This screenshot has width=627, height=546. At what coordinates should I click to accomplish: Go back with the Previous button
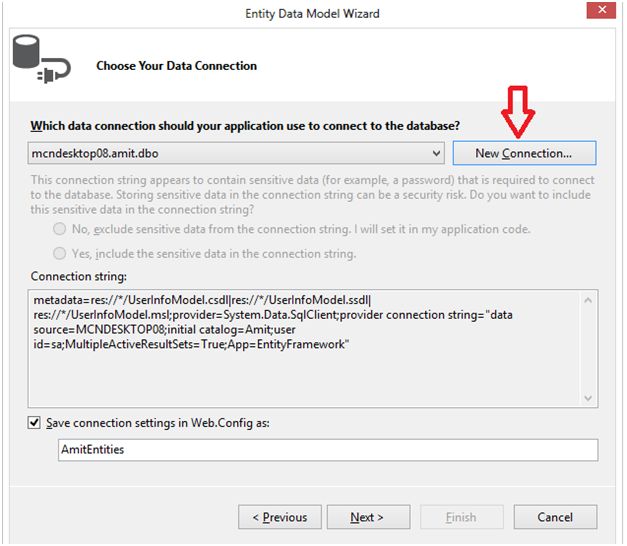point(280,517)
